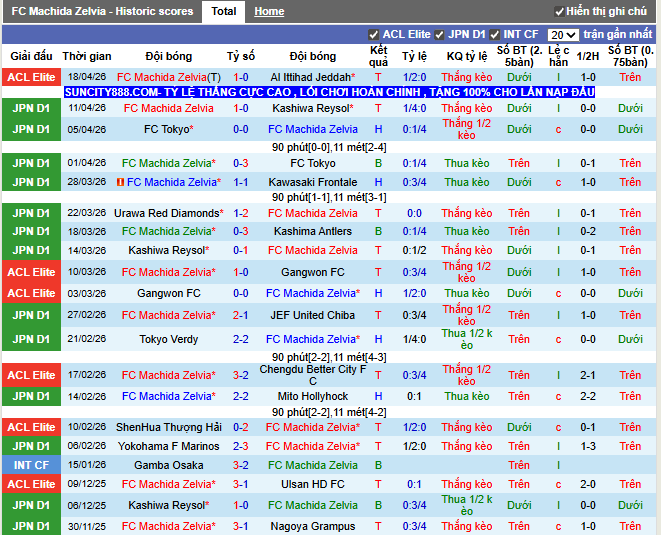Click the 3-2 score of Gamba Osaka match
The image size is (661, 535).
point(241,465)
